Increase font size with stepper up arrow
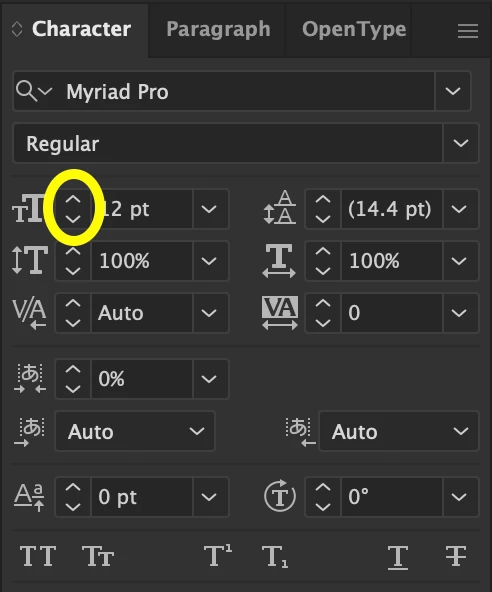492x592 pixels. point(73,200)
